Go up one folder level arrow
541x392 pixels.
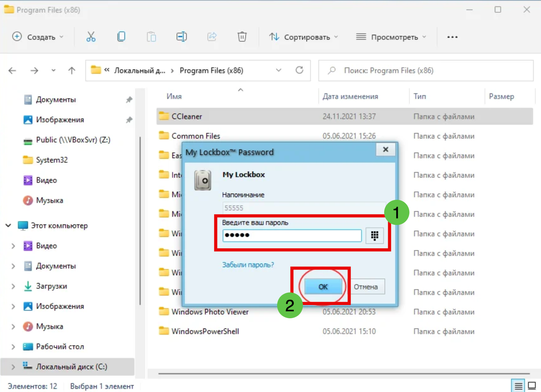(71, 70)
